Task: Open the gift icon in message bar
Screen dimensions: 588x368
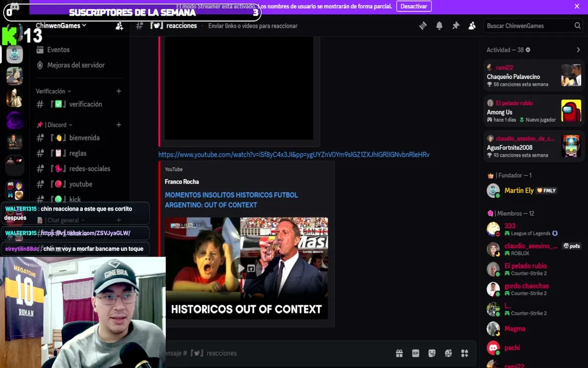Action: tap(399, 353)
